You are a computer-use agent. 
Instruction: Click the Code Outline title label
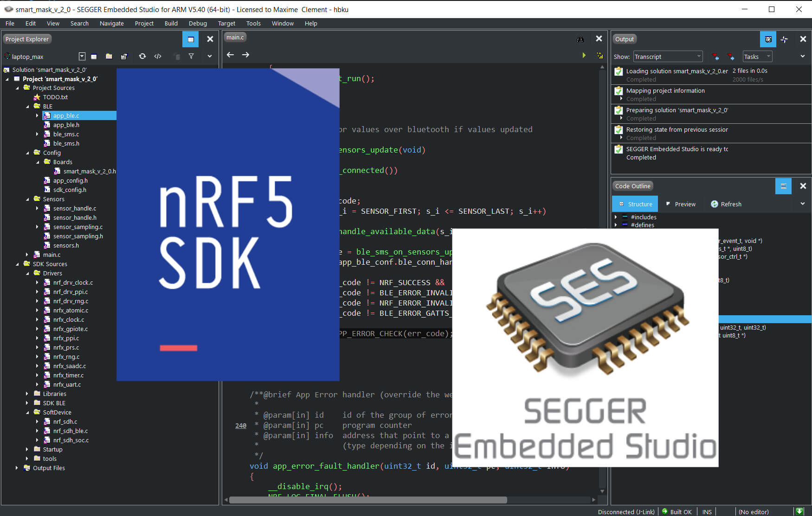pos(633,186)
